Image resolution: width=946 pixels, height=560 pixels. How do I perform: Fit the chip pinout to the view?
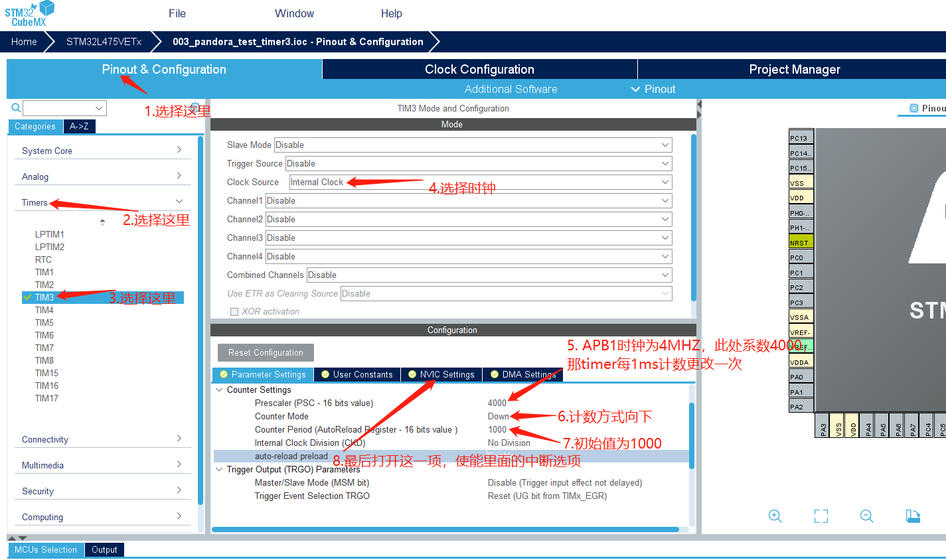[x=821, y=516]
